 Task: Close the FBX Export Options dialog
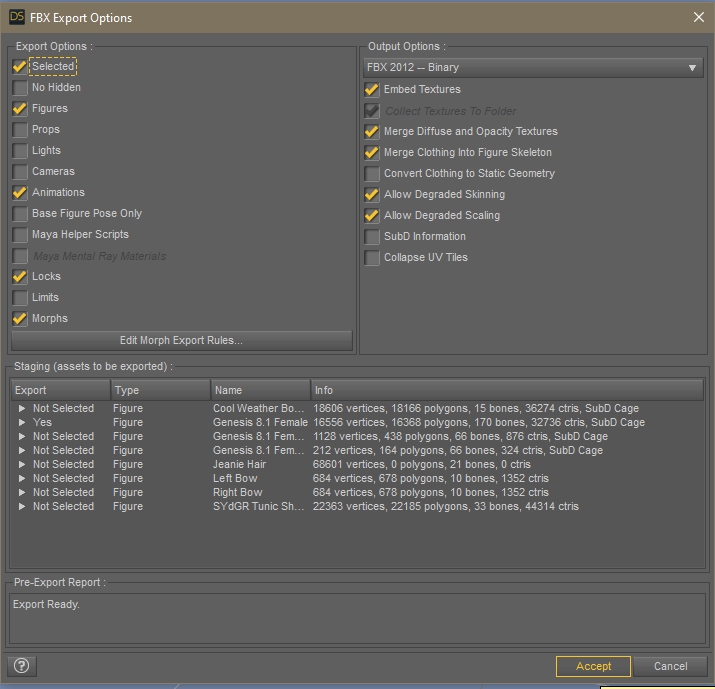[x=698, y=17]
